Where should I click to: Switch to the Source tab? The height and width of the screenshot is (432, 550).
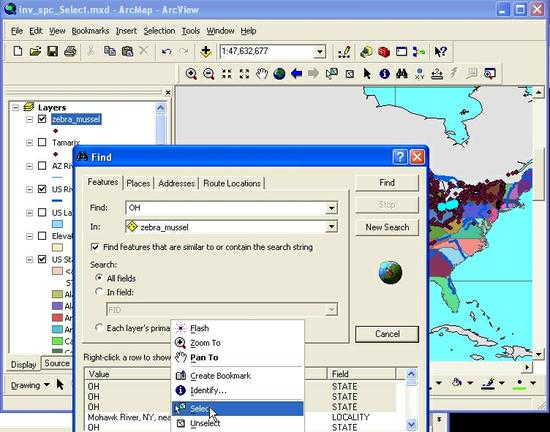pyautogui.click(x=57, y=363)
